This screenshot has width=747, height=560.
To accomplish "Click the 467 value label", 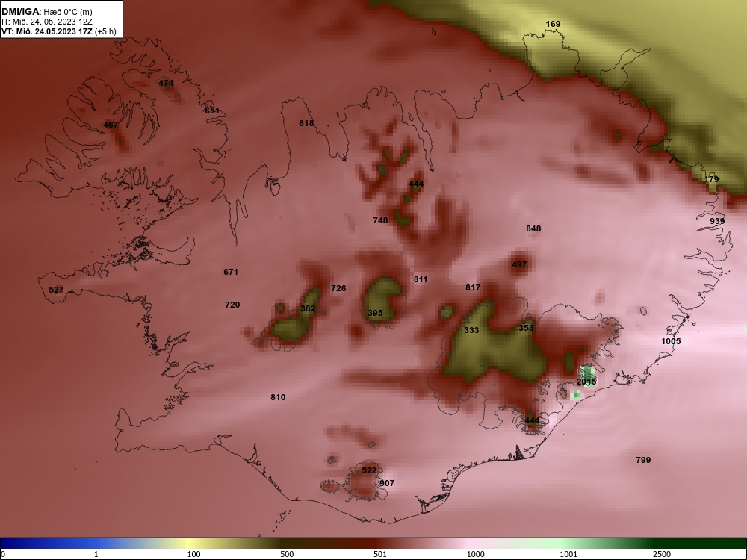I will click(x=111, y=125).
